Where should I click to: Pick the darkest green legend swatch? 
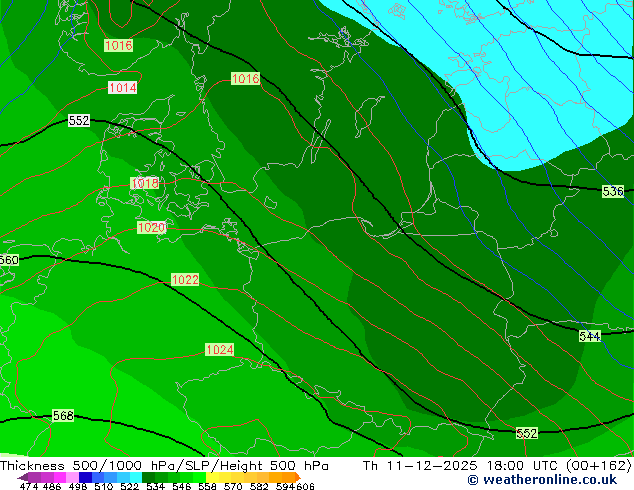pyautogui.click(x=148, y=477)
